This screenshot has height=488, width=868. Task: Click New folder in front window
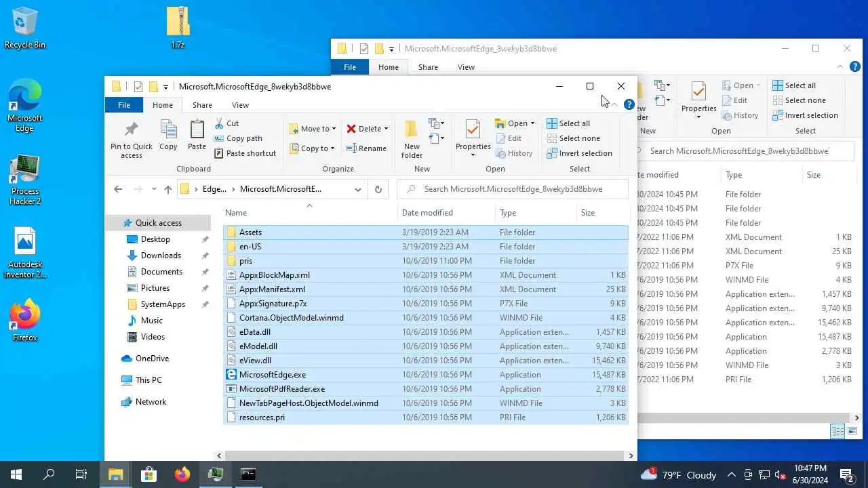[x=412, y=139]
